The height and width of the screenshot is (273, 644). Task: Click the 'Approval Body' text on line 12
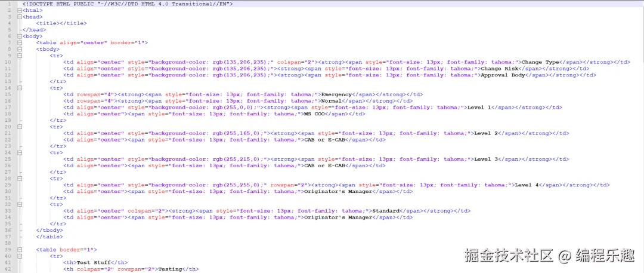click(503, 75)
